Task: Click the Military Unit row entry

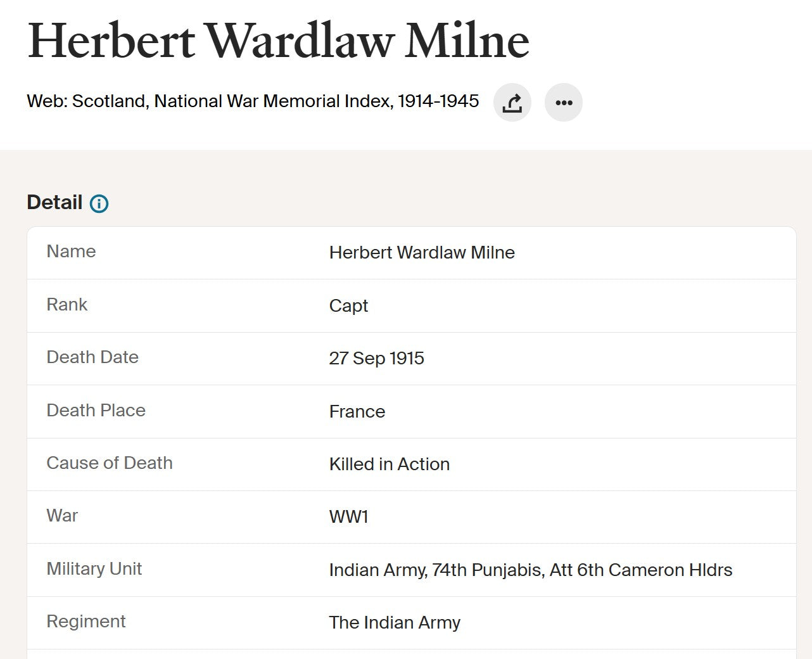Action: [531, 570]
